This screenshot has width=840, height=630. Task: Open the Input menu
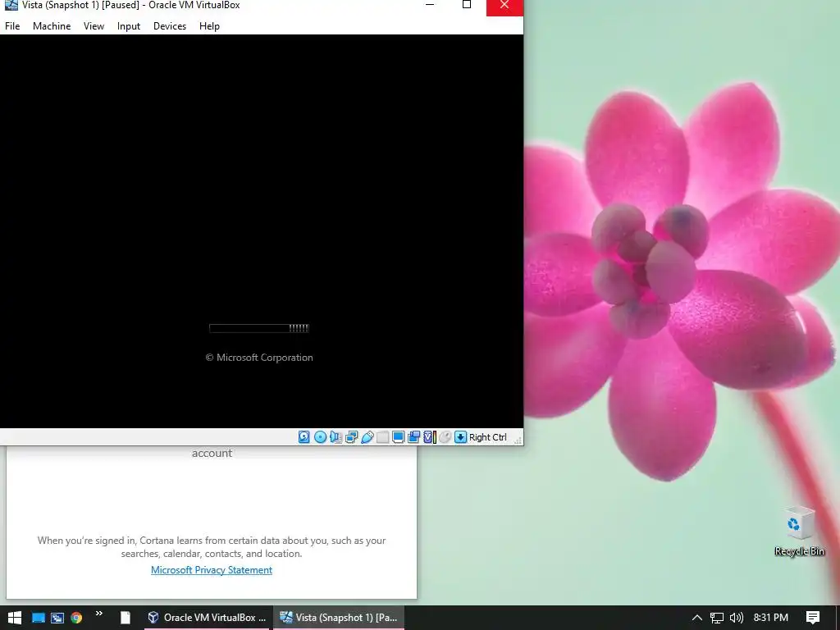coord(129,26)
